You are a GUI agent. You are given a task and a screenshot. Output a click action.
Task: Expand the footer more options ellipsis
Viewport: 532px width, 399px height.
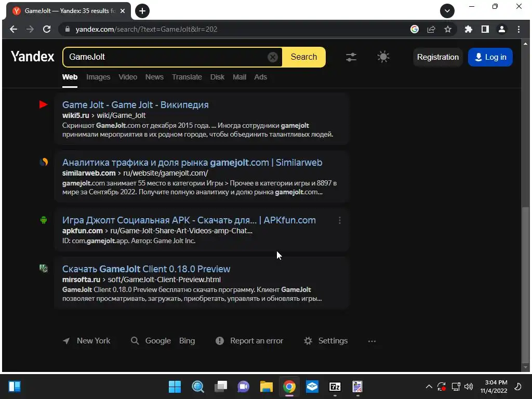point(372,341)
